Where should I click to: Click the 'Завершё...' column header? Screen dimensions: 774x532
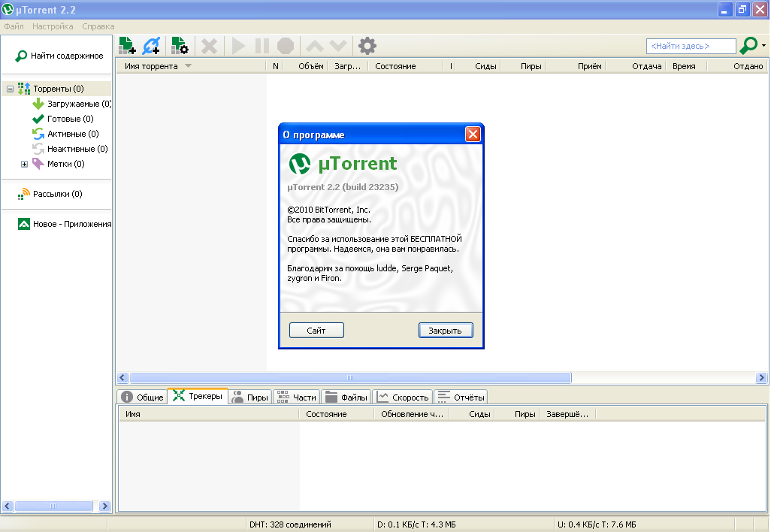click(567, 414)
